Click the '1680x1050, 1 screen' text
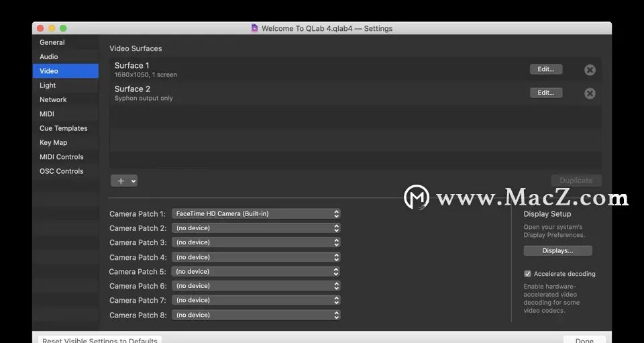The image size is (644, 343). pos(146,75)
